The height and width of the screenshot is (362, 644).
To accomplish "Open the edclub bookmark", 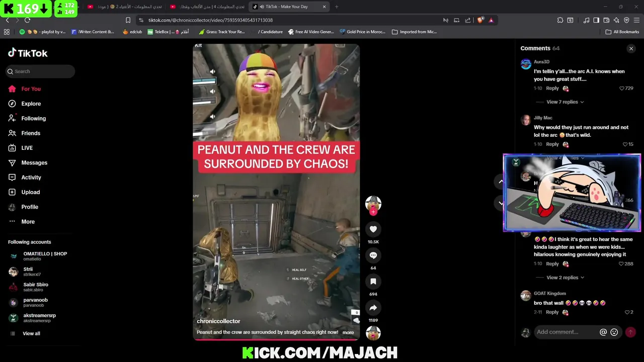I will pos(132,32).
